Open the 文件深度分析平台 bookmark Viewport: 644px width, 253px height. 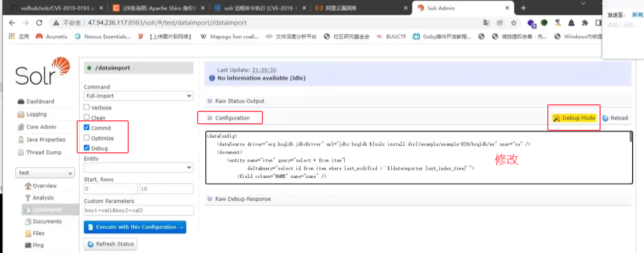coord(291,37)
